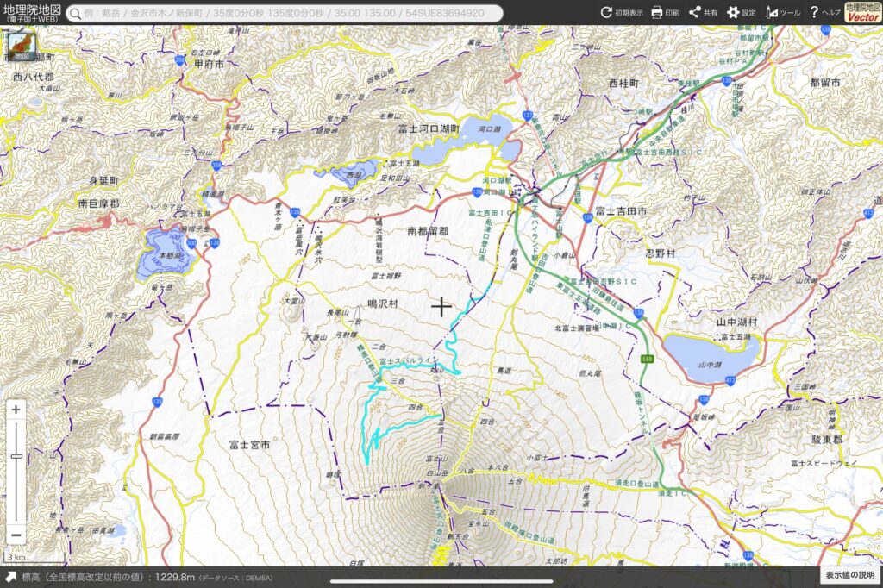Click the 鳴沢村 label
883x588 pixels.
(382, 303)
